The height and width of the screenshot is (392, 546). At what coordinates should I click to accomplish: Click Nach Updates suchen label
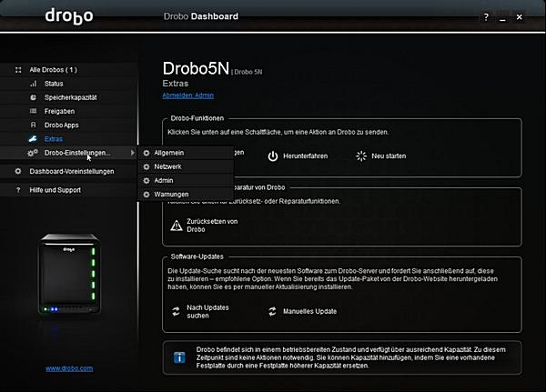click(207, 312)
